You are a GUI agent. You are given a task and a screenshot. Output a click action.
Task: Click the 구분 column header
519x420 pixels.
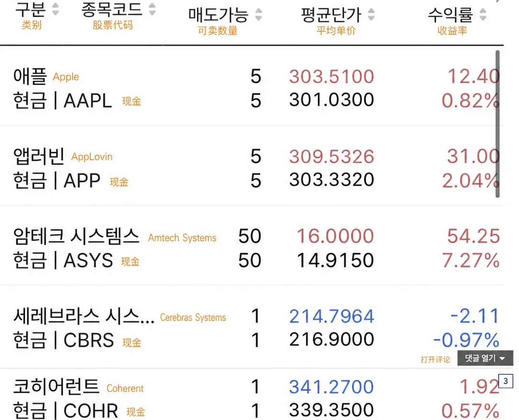[x=31, y=9]
